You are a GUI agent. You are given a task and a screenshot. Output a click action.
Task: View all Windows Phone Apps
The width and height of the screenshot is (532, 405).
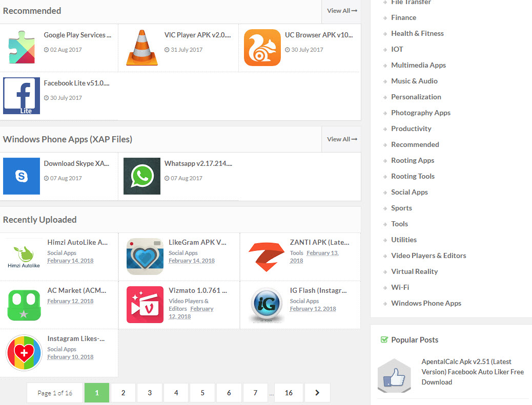342,139
